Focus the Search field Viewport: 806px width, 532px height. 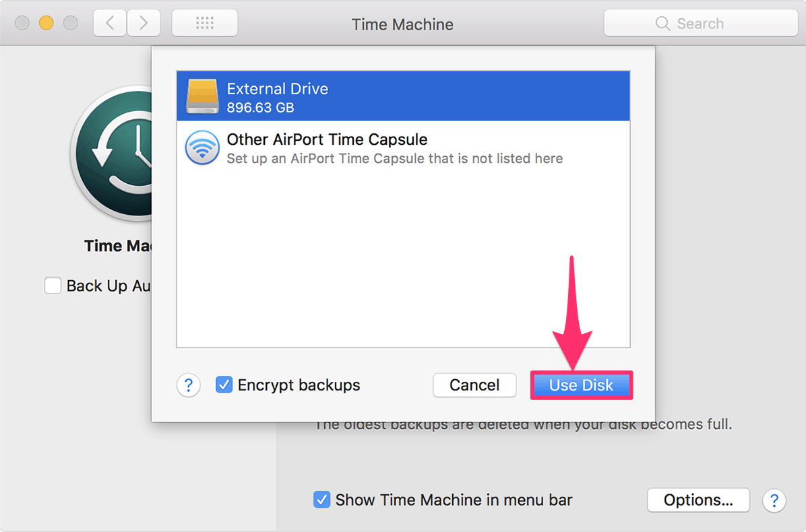(x=701, y=23)
